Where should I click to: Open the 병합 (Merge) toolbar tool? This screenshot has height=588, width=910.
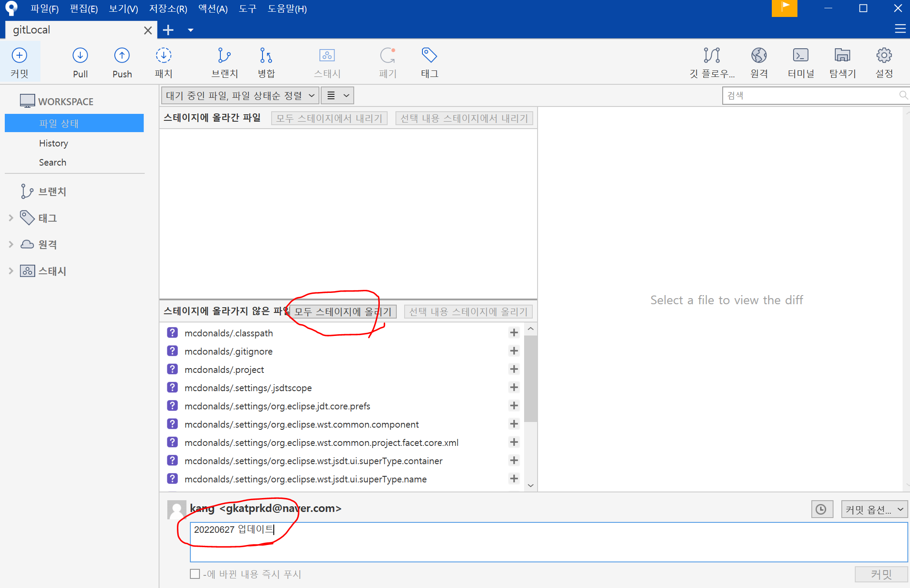(266, 62)
